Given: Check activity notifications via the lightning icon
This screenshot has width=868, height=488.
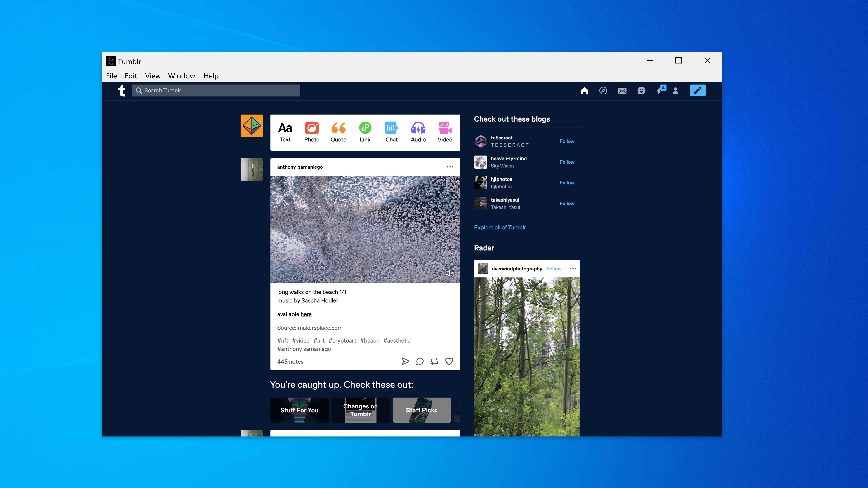Looking at the screenshot, I should 660,91.
